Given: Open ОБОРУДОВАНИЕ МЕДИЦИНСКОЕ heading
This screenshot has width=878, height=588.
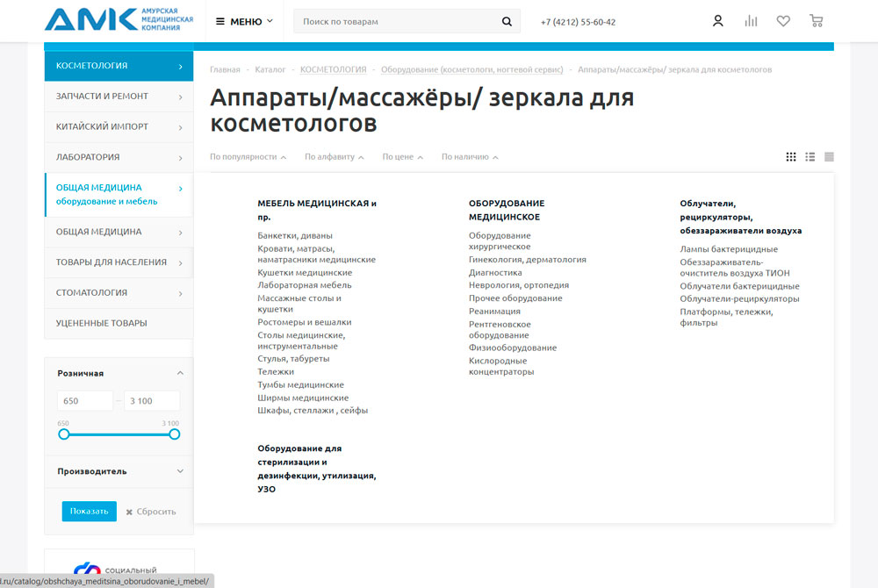Looking at the screenshot, I should point(507,210).
